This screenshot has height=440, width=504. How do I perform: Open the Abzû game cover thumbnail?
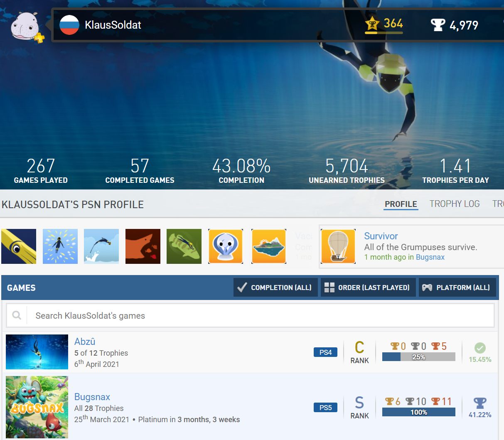(37, 352)
